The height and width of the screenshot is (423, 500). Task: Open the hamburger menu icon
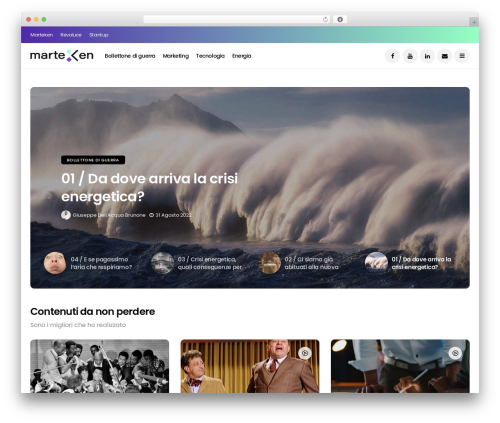[x=462, y=56]
